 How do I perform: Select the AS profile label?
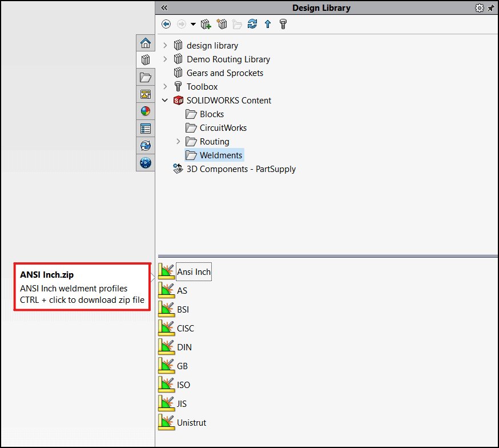tap(182, 290)
